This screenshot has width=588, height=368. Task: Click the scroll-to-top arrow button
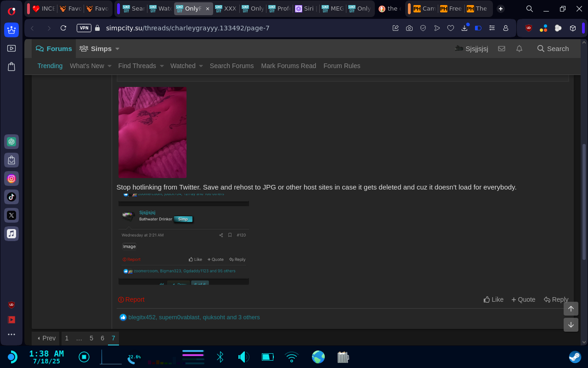tap(571, 309)
